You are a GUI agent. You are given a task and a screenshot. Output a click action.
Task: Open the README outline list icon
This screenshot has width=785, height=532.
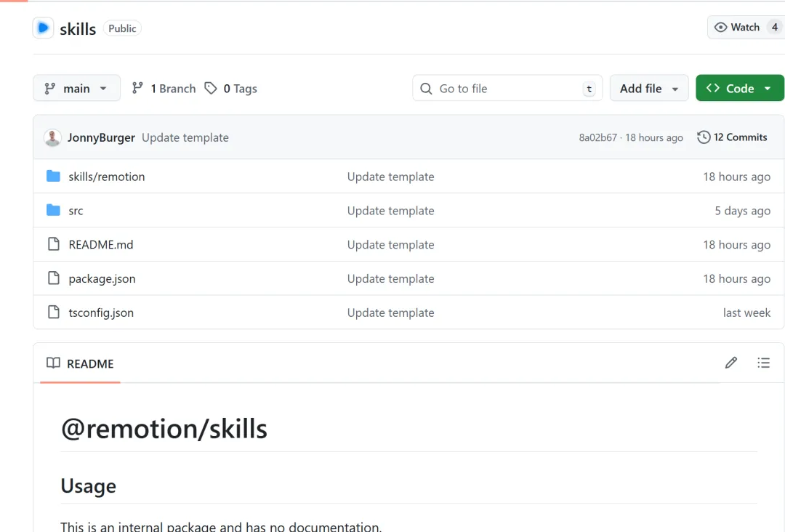pyautogui.click(x=763, y=363)
